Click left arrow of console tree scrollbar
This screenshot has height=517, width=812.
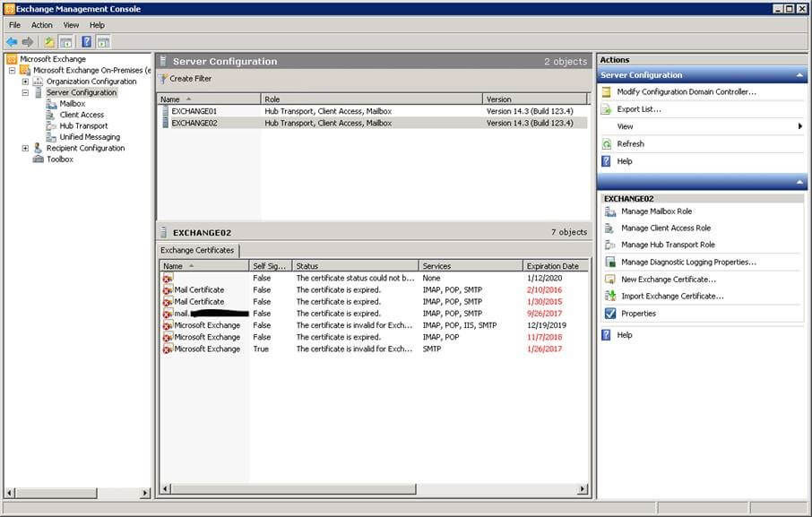pos(9,493)
